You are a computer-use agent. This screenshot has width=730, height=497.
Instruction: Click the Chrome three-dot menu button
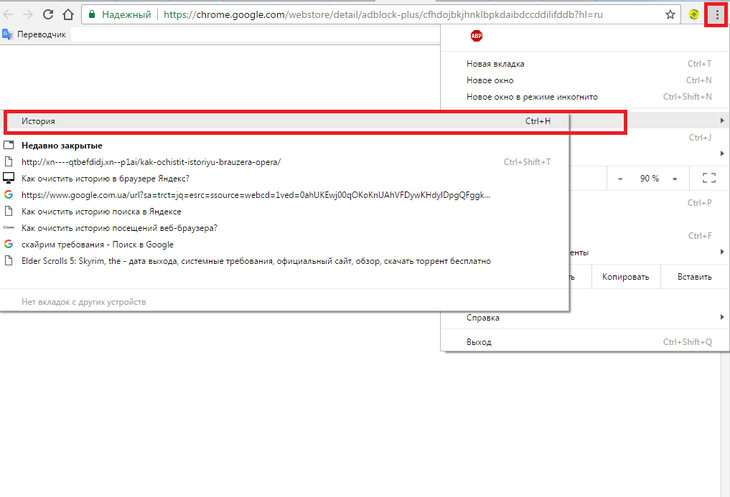click(716, 15)
